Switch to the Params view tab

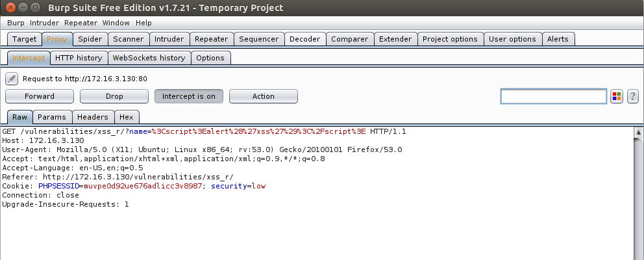coord(52,117)
